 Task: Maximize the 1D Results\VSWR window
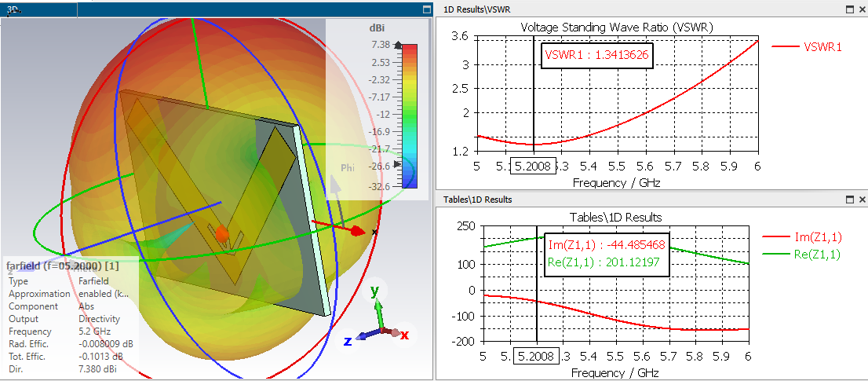850,9
